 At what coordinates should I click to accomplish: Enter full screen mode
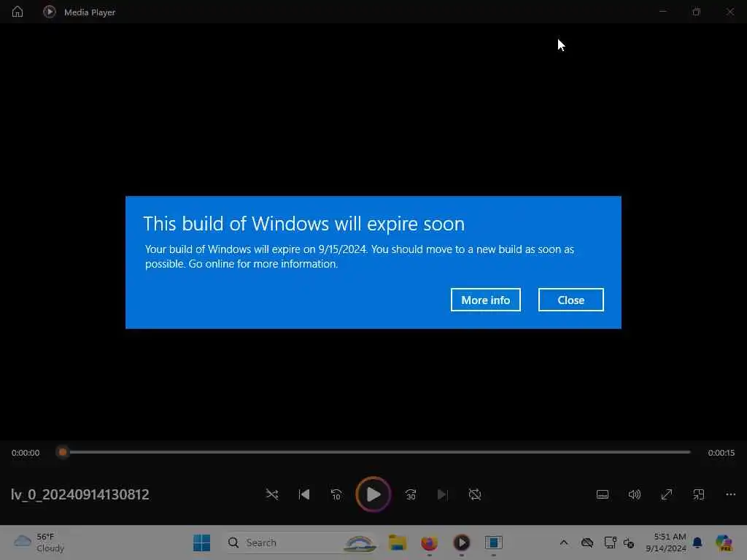tap(667, 494)
